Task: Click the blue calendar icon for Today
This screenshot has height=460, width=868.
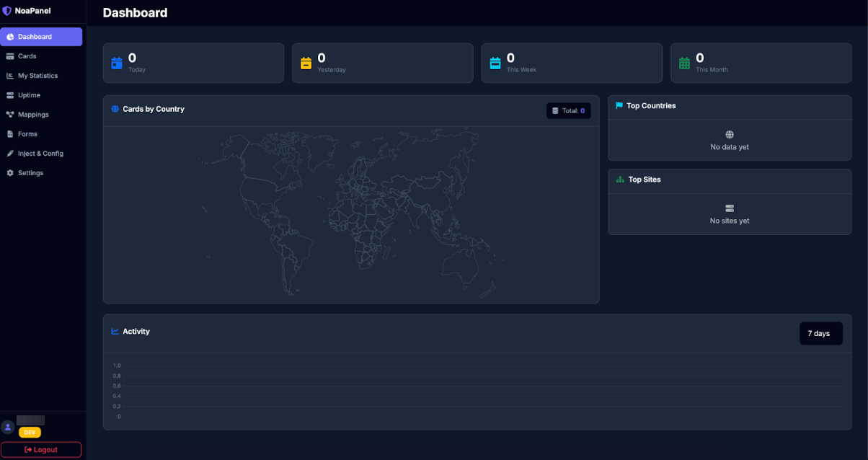Action: click(117, 63)
